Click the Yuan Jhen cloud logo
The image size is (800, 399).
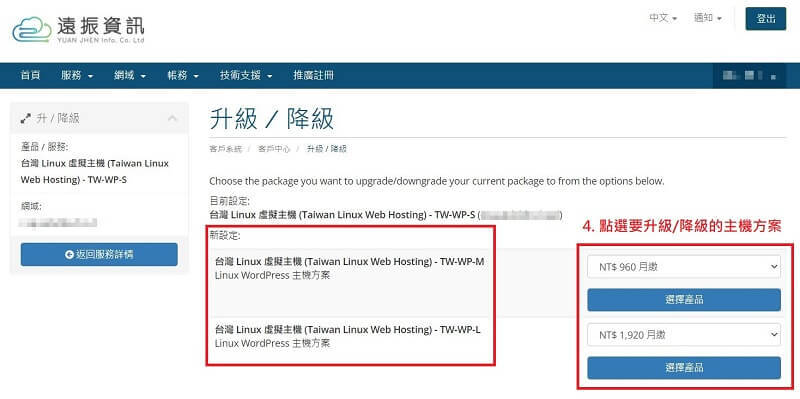32,30
